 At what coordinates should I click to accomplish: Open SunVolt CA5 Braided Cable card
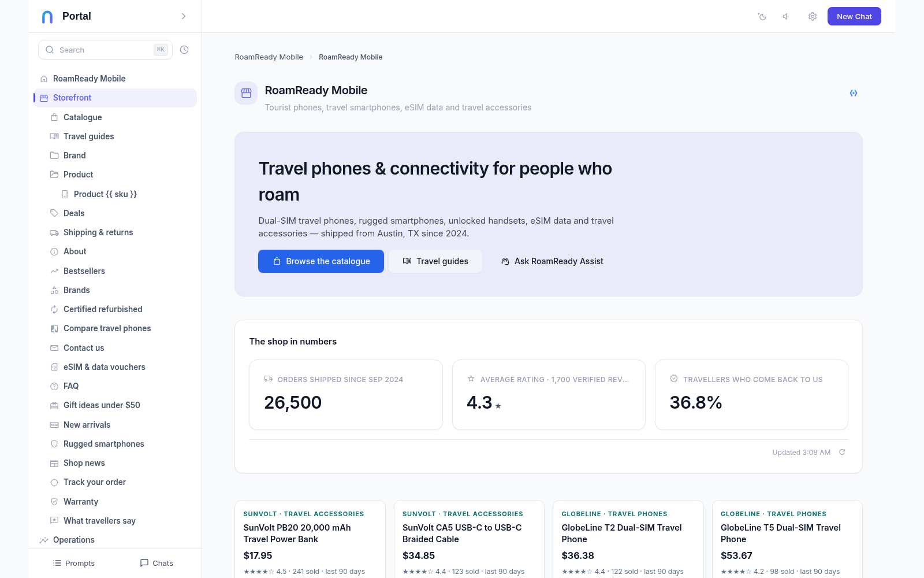click(469, 539)
